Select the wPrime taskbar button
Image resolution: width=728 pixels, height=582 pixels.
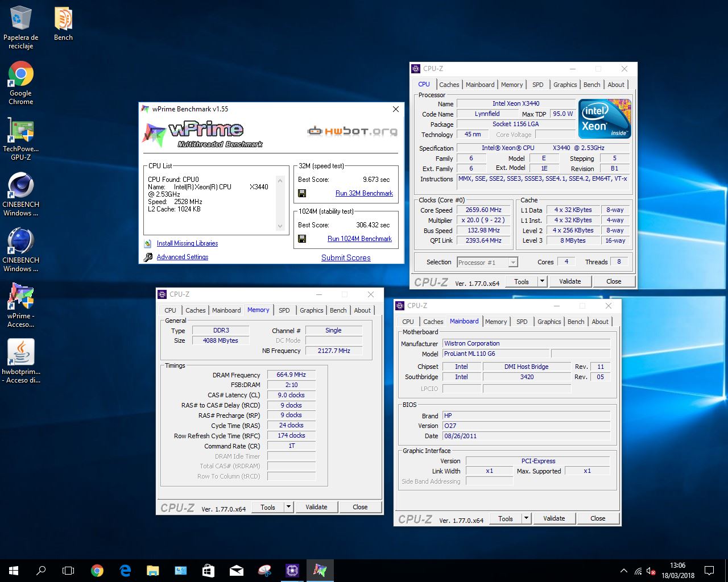point(320,571)
